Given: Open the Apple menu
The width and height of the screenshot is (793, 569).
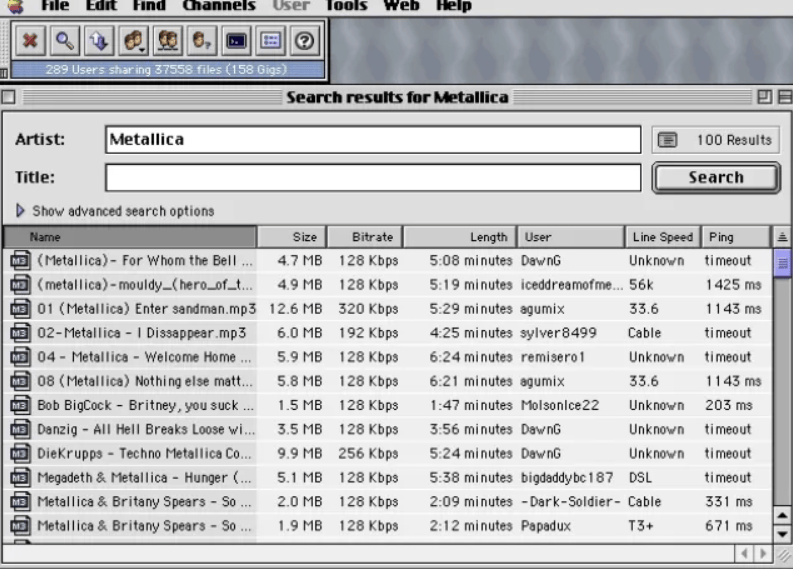Looking at the screenshot, I should [x=15, y=6].
